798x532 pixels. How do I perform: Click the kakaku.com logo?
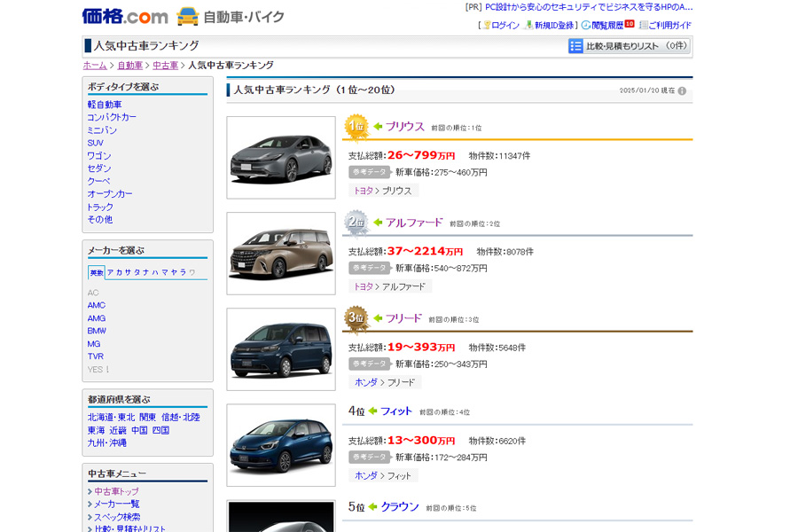click(x=125, y=16)
